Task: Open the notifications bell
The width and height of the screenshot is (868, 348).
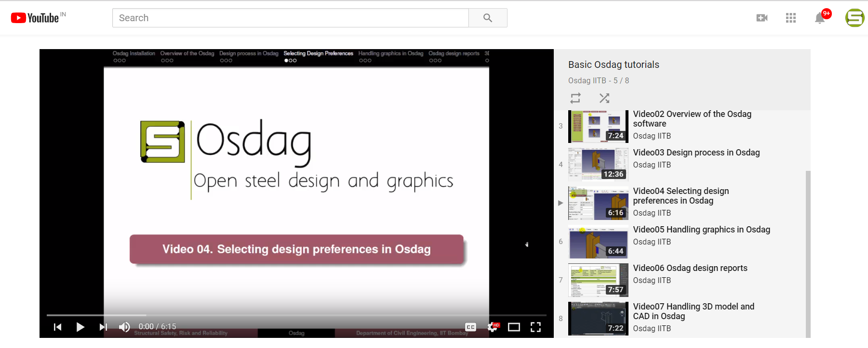Action: 819,18
